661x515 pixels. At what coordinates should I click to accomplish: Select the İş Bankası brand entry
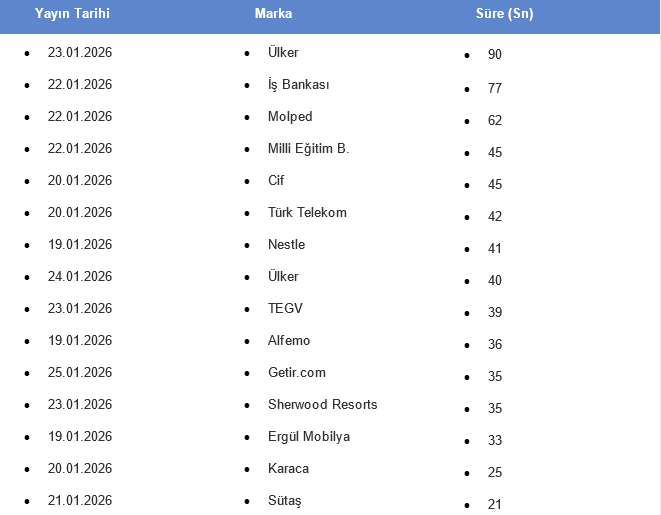tap(299, 85)
